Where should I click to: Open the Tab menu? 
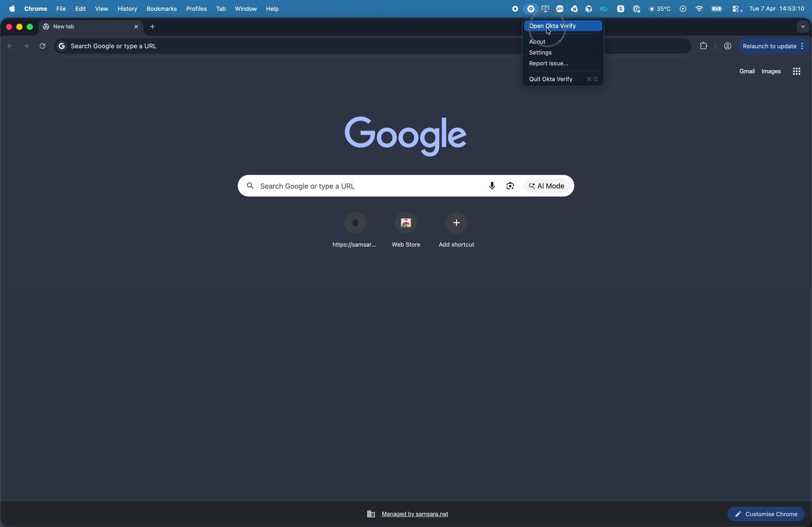tap(221, 9)
